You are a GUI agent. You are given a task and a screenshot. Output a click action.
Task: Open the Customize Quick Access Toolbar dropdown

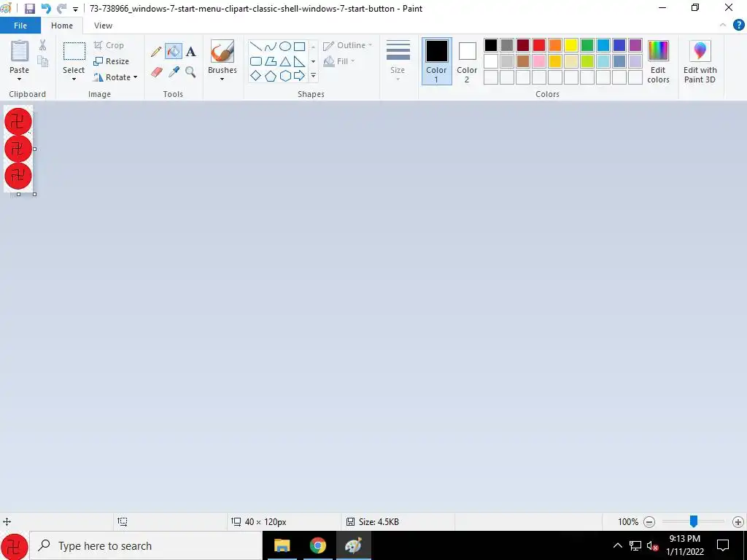75,9
